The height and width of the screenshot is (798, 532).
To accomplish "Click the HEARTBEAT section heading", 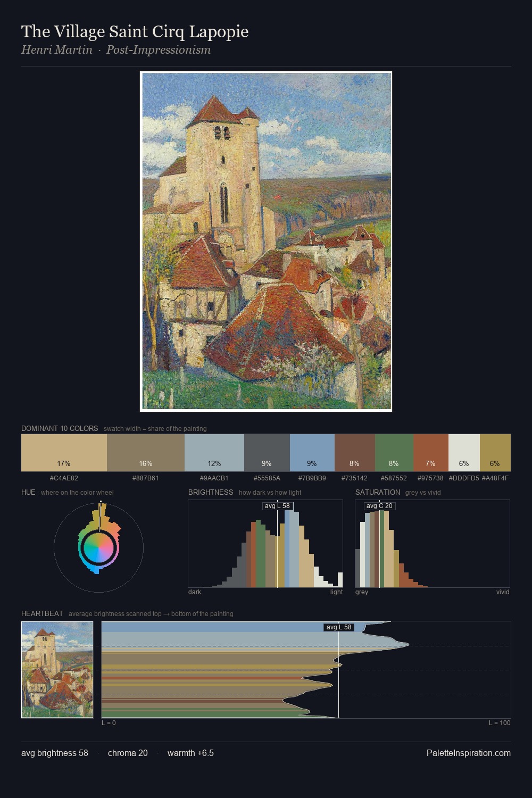I will tap(42, 613).
